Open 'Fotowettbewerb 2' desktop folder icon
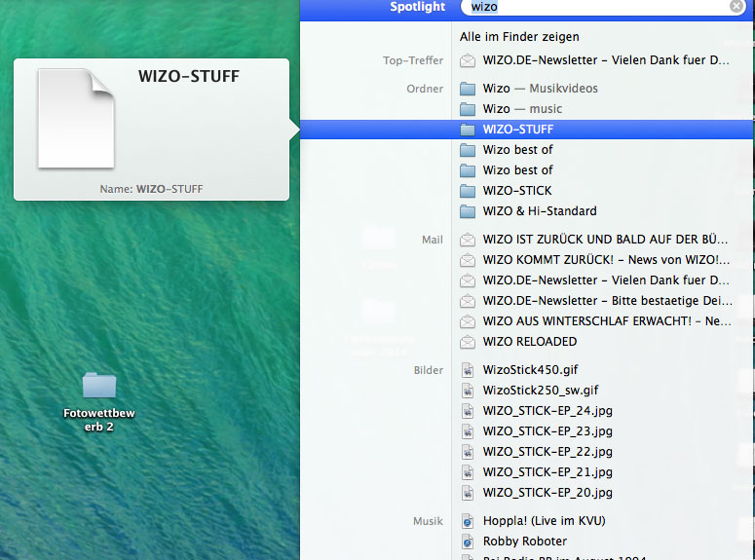Viewport: 755px width, 560px height. [99, 386]
